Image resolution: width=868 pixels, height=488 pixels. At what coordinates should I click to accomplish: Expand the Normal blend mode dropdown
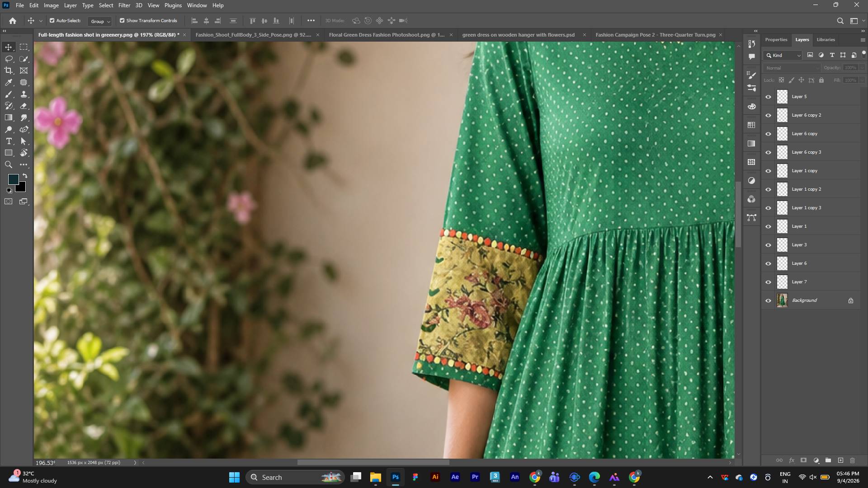click(x=792, y=68)
